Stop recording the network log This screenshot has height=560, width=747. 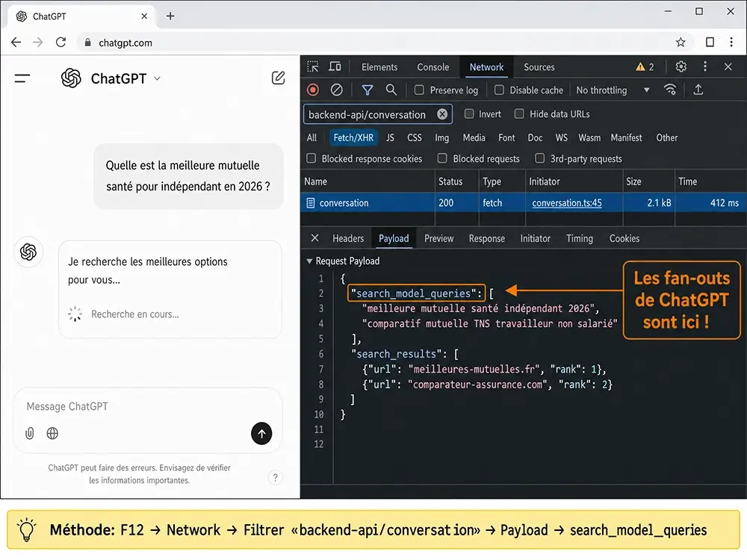coord(313,90)
